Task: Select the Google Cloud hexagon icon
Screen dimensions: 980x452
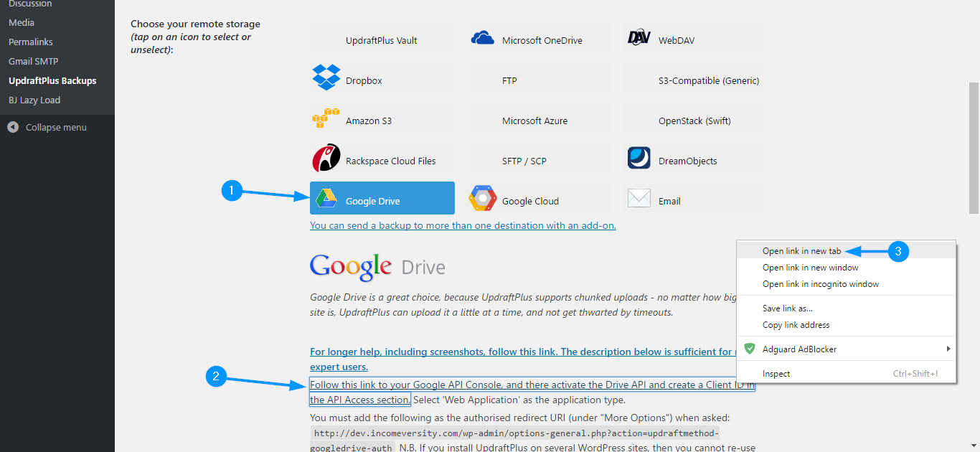Action: point(483,199)
